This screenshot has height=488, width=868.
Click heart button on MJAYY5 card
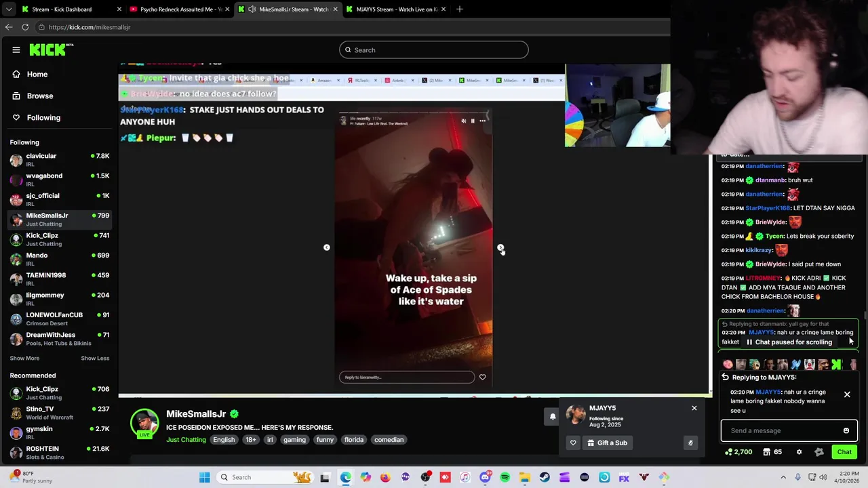(573, 443)
